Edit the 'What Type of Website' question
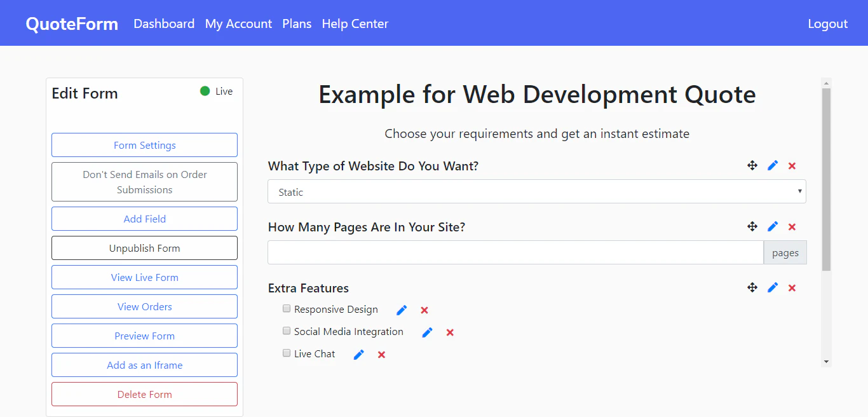 coord(773,165)
